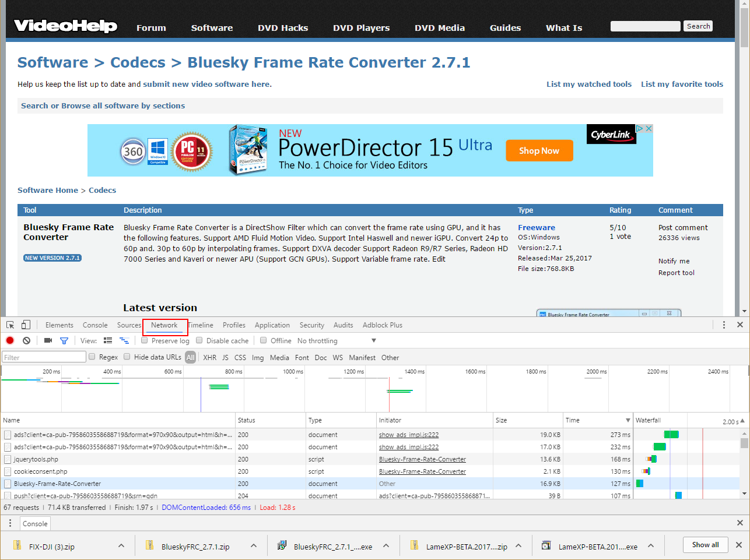
Task: Open the LameXP-BETA zip download
Action: 459,546
